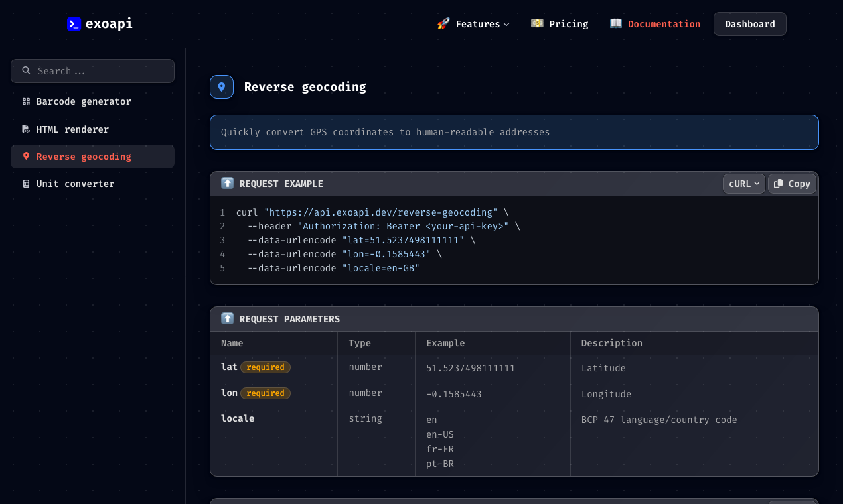This screenshot has width=843, height=504.
Task: Click the REQUEST PARAMETERS header label
Action: [x=289, y=319]
